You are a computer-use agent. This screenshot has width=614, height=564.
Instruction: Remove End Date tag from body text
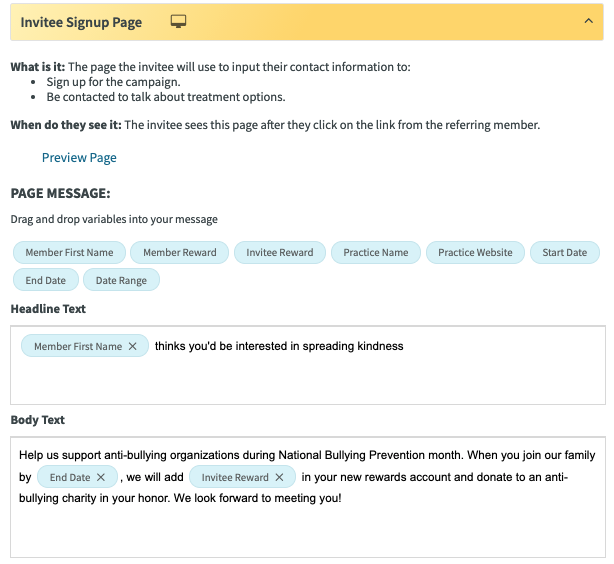tap(101, 477)
